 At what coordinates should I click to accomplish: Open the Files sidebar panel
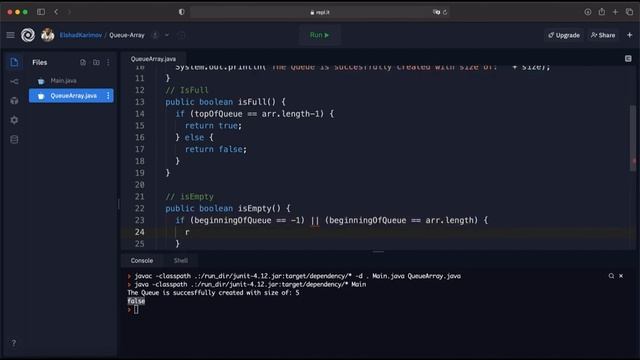[14, 62]
